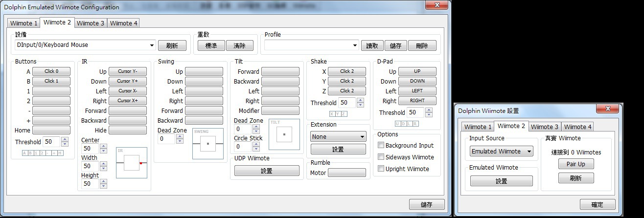
Task: Assign the Tilt Modifier mapping button
Action: [280, 110]
